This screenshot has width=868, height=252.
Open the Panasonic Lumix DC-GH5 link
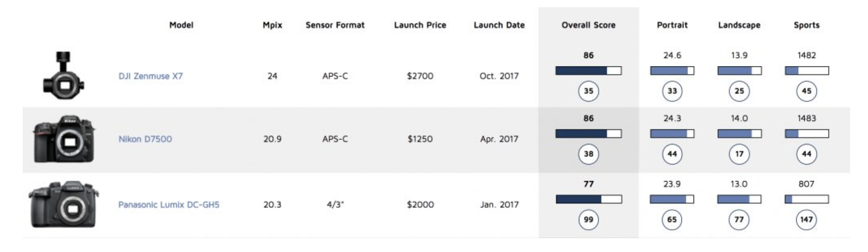click(x=168, y=205)
